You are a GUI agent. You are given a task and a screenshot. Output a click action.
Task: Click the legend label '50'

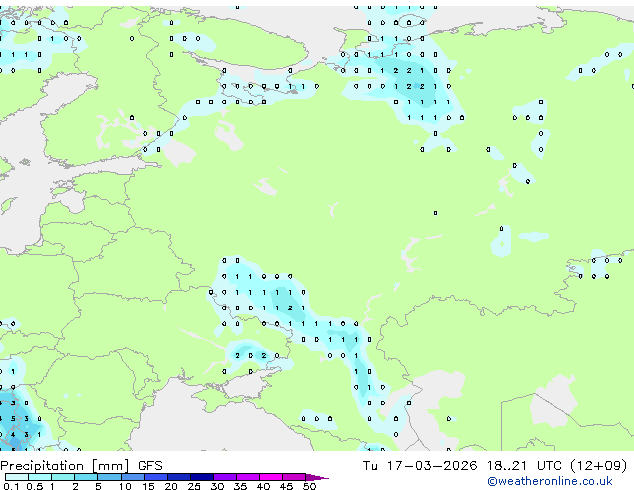click(x=309, y=486)
